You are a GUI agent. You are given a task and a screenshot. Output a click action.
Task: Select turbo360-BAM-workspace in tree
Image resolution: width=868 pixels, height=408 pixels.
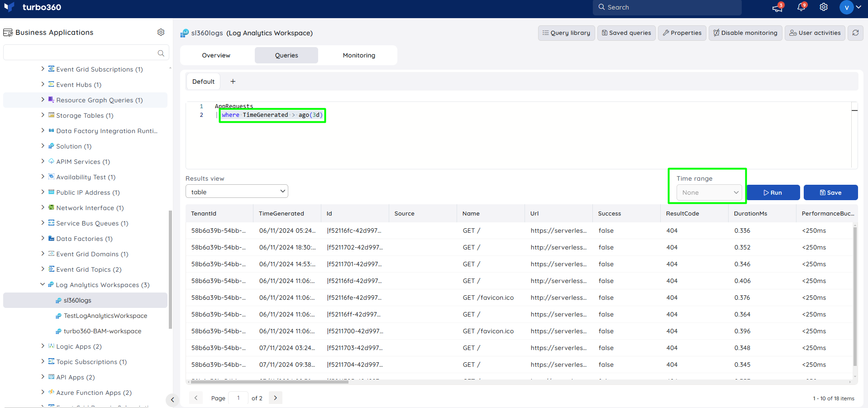point(102,331)
